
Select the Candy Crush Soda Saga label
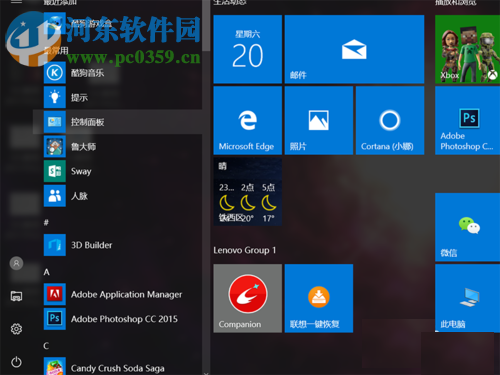pos(118,368)
